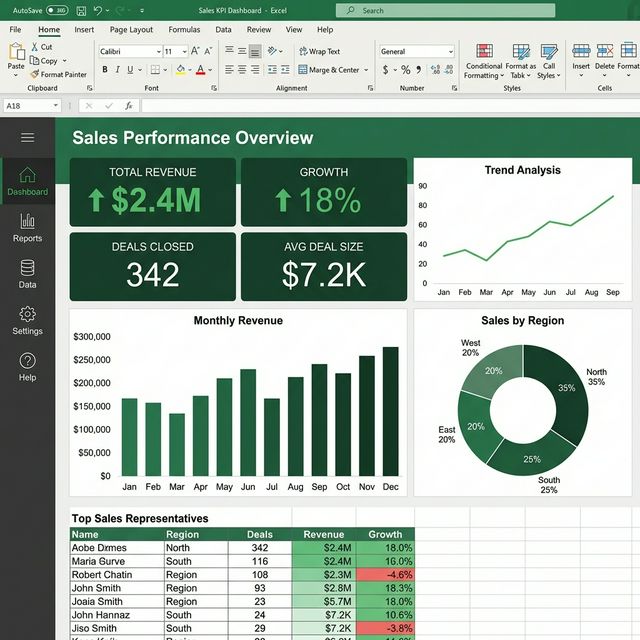This screenshot has height=640, width=640.
Task: Toggle Underline formatting
Action: click(x=130, y=70)
